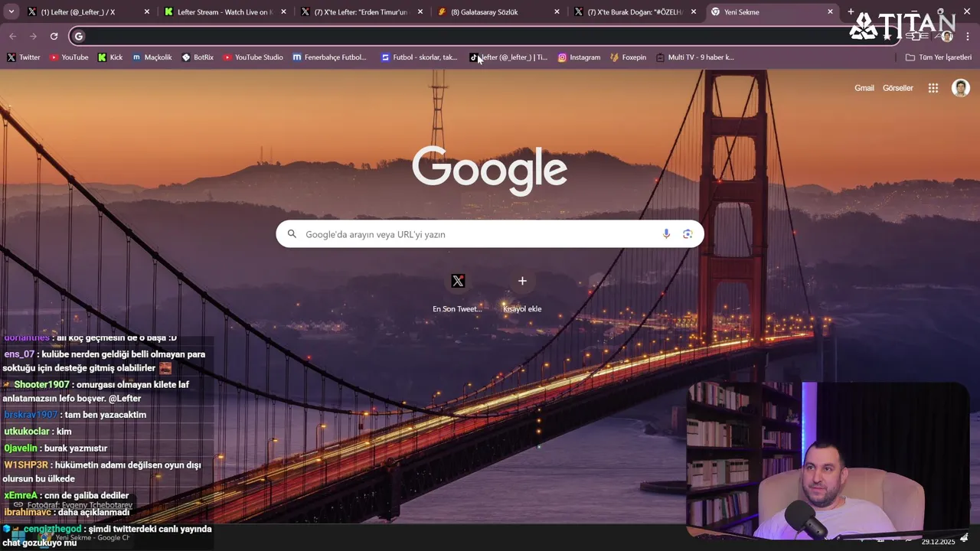Open the Twitter bookmark

point(23,57)
